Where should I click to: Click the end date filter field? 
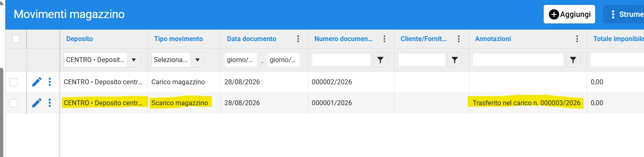(x=284, y=60)
